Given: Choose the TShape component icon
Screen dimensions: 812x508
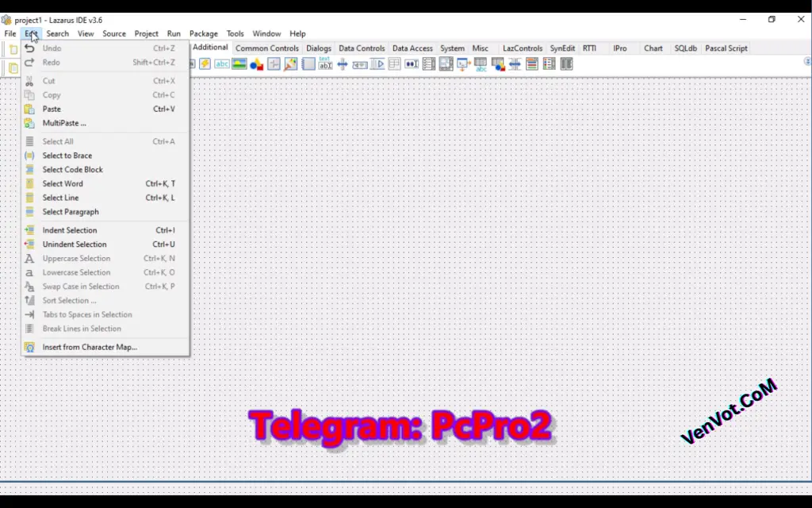Looking at the screenshot, I should (256, 63).
